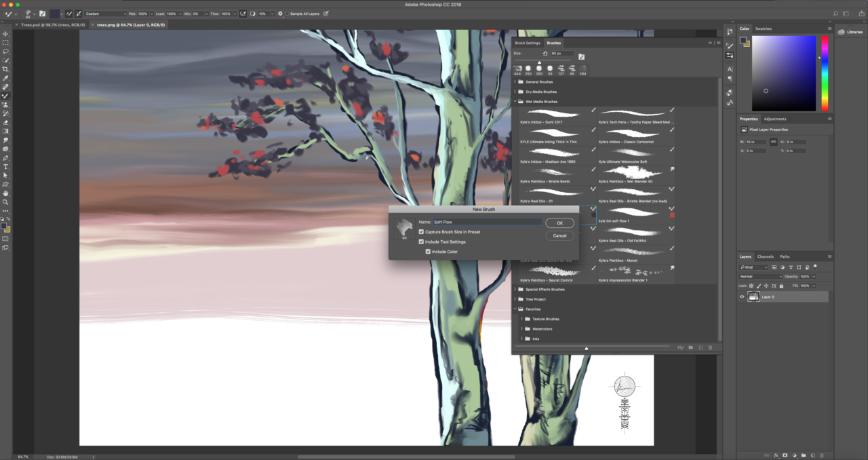The width and height of the screenshot is (868, 460).
Task: Click OK in the New Brush dialog
Action: pos(559,223)
